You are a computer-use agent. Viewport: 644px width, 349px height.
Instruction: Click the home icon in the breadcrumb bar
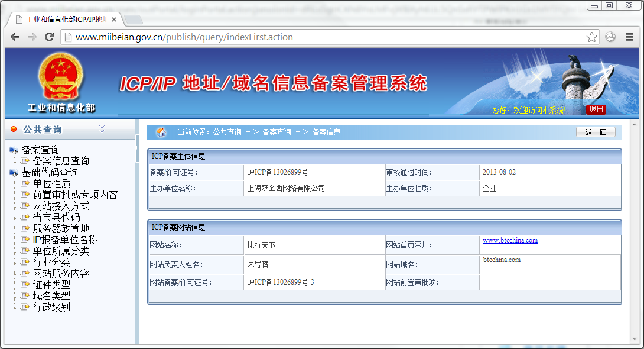coord(161,132)
